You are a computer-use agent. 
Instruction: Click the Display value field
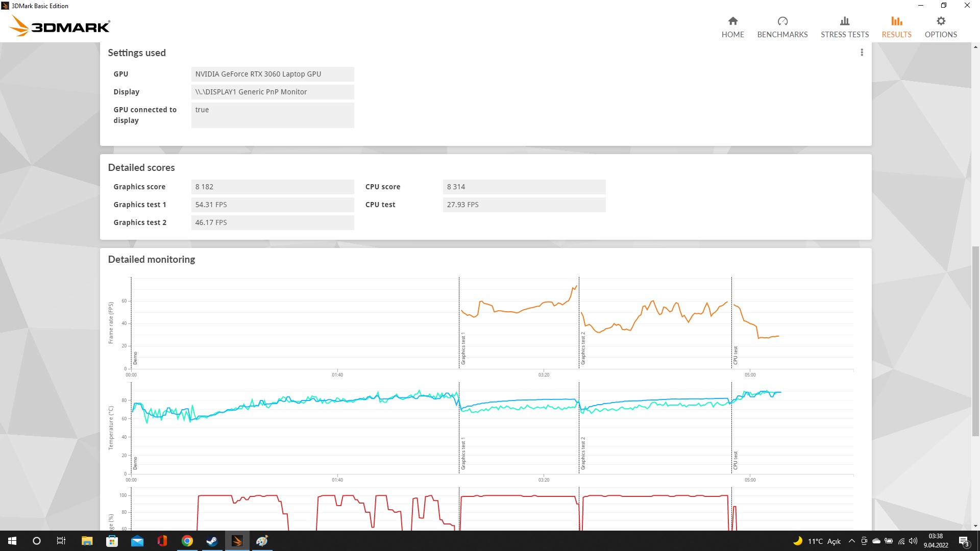tap(273, 92)
